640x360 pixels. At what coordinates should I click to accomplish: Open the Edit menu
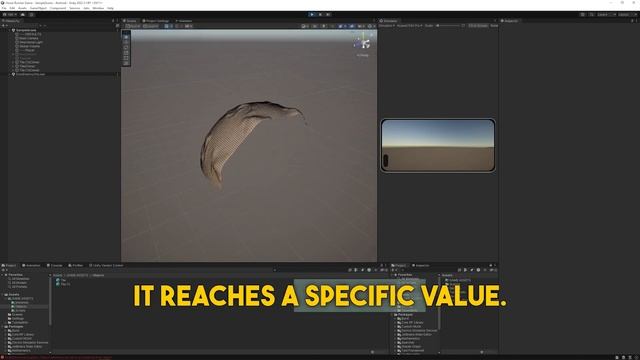(x=12, y=8)
